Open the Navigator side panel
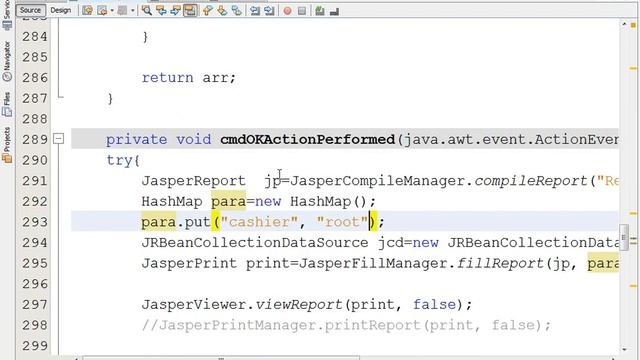Screen dimensions: 640x360 (7, 61)
